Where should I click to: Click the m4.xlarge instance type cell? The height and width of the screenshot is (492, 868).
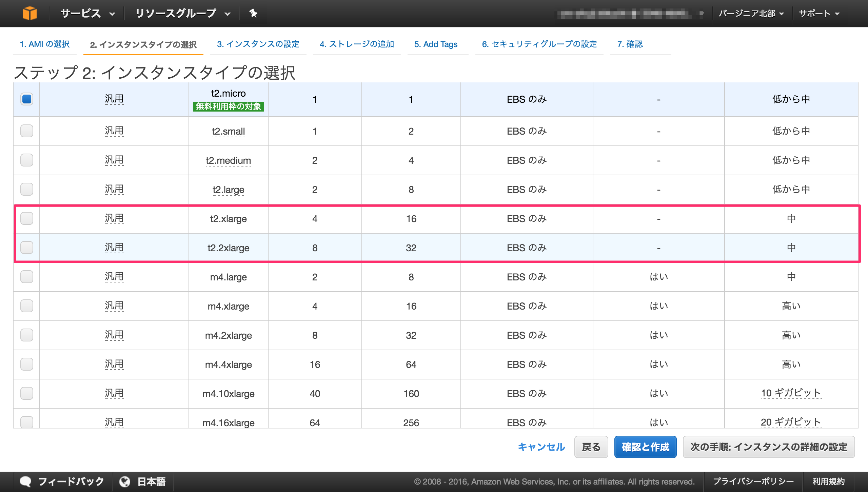tap(228, 306)
